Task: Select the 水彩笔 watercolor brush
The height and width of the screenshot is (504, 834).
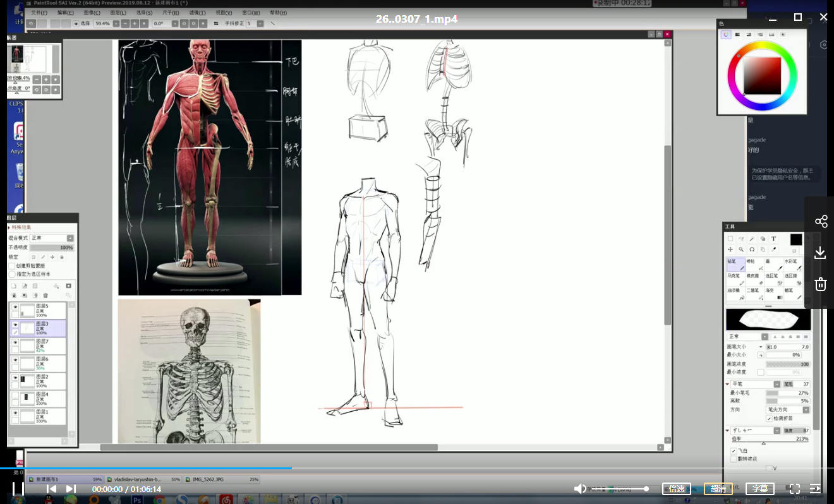Action: click(792, 264)
